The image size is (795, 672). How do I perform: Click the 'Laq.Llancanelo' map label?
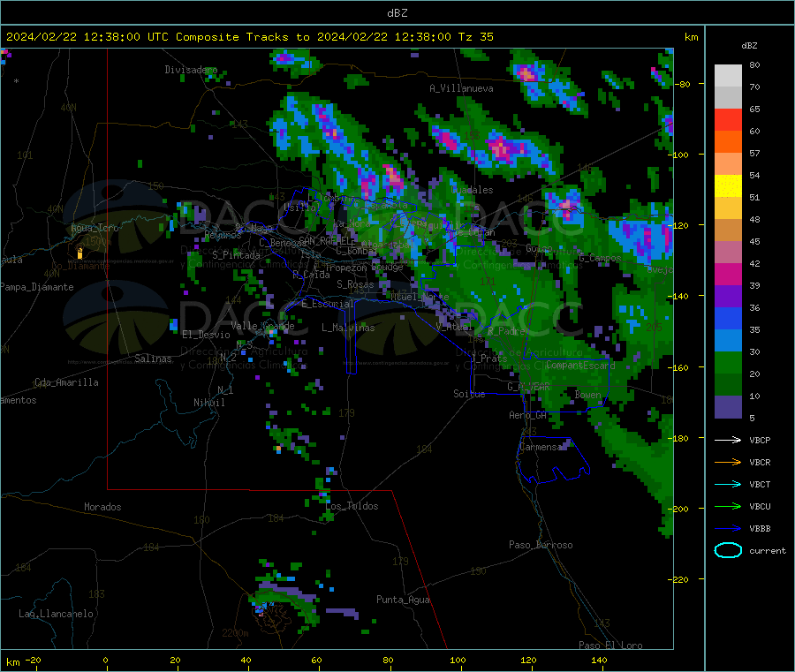click(x=56, y=615)
